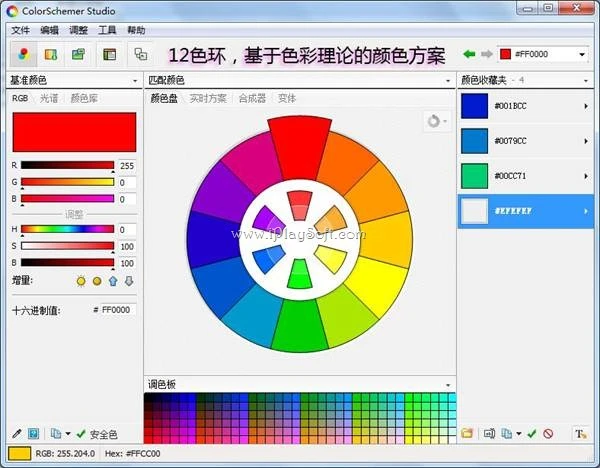This screenshot has width=600, height=468.
Task: Copy favorite color icon in favorites toolbar
Action: 507,434
